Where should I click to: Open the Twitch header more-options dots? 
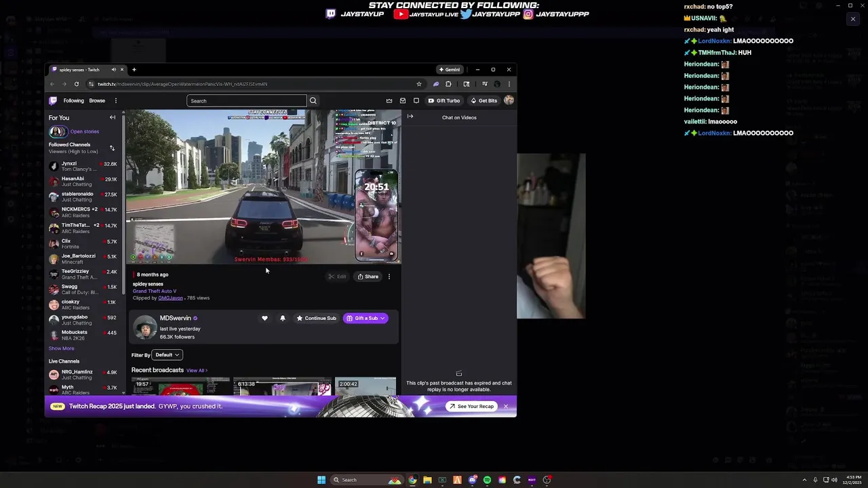(115, 100)
